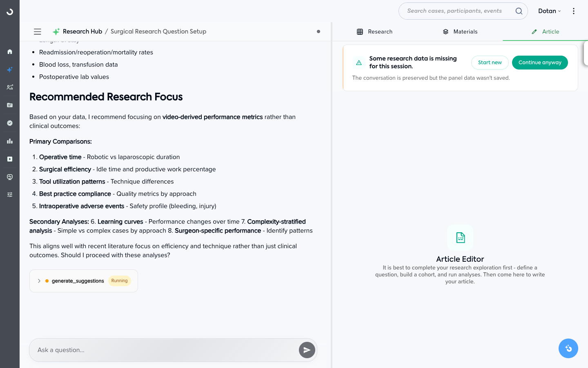
Task: Go to Research Hub breadcrumb link
Action: 82,31
